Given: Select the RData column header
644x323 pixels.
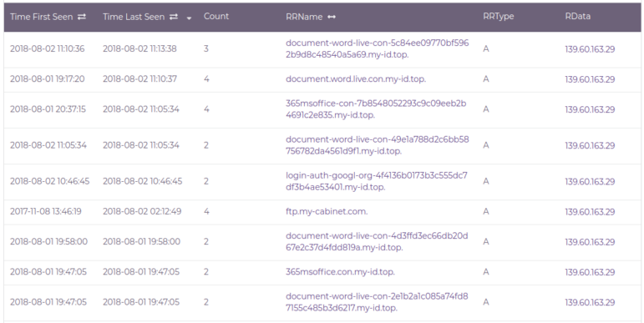Looking at the screenshot, I should [x=577, y=17].
